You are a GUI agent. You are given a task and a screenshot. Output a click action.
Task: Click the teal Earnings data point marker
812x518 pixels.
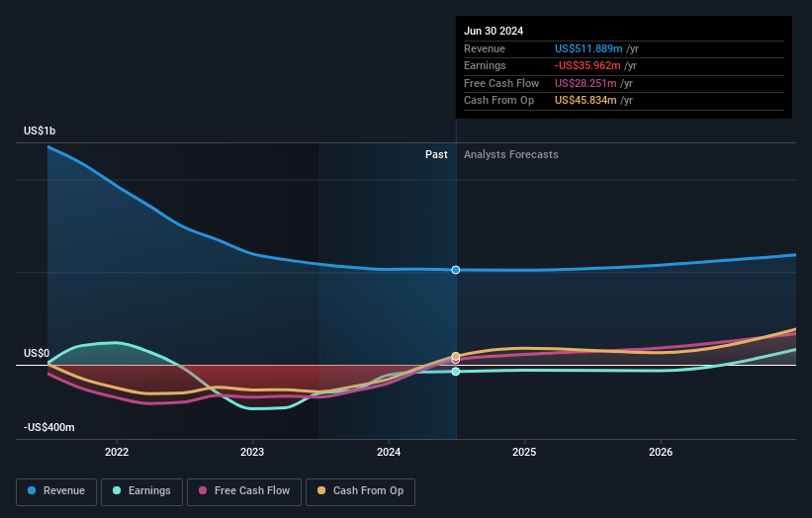(456, 372)
